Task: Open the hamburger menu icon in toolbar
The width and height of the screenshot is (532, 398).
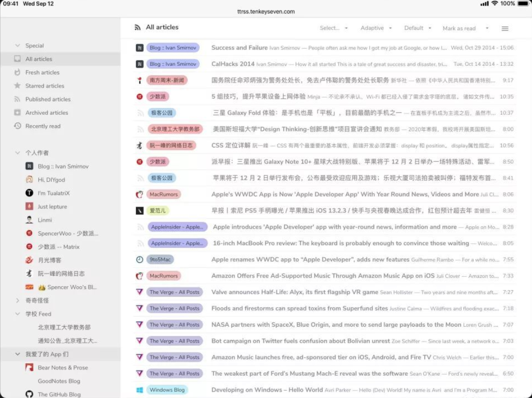Action: [x=505, y=29]
